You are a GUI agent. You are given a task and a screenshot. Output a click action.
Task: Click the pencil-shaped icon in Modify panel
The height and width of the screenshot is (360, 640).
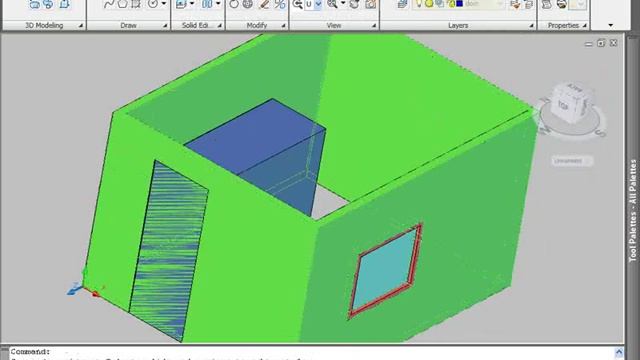[x=264, y=4]
